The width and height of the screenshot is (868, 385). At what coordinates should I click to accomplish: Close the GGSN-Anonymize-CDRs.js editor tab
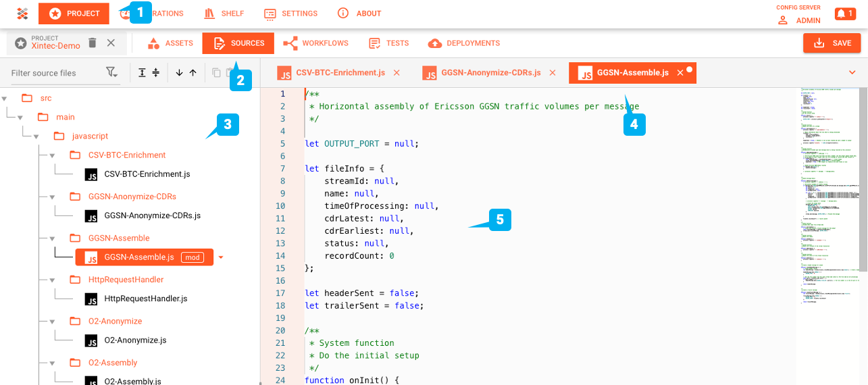(x=553, y=72)
